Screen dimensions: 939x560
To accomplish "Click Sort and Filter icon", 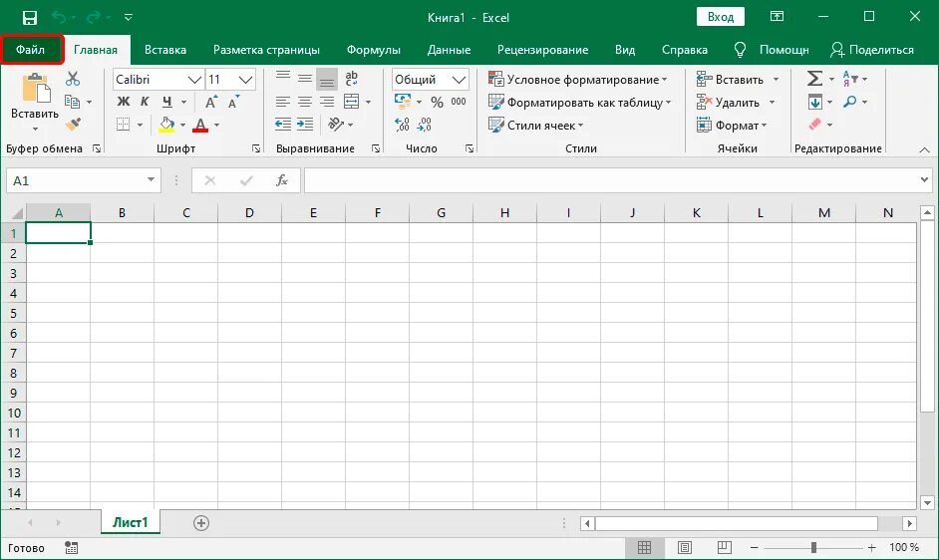I will (x=850, y=79).
